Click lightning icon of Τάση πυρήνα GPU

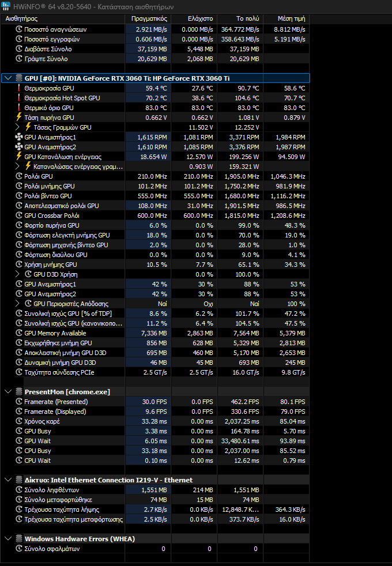click(x=19, y=117)
